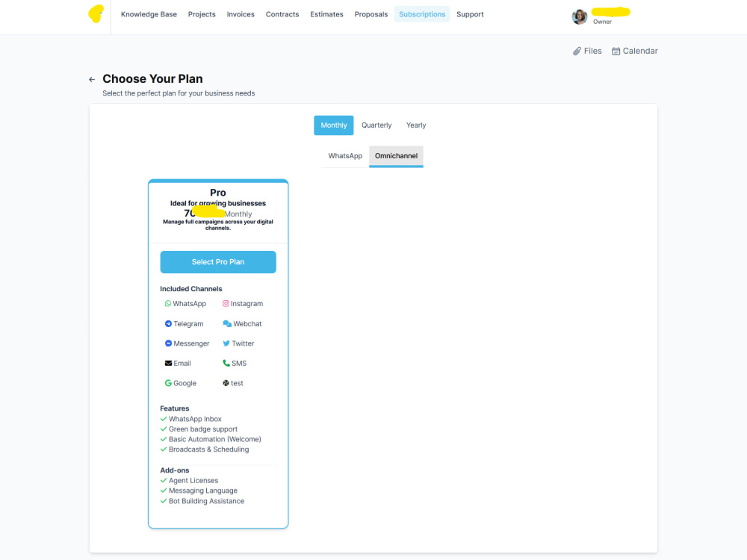Open the WhatsApp plans tab

(345, 156)
